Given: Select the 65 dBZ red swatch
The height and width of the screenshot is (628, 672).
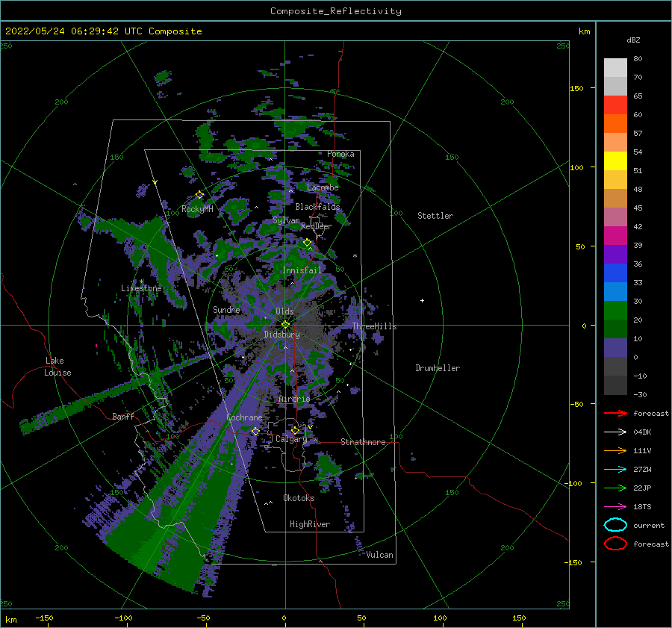Looking at the screenshot, I should coord(615,105).
